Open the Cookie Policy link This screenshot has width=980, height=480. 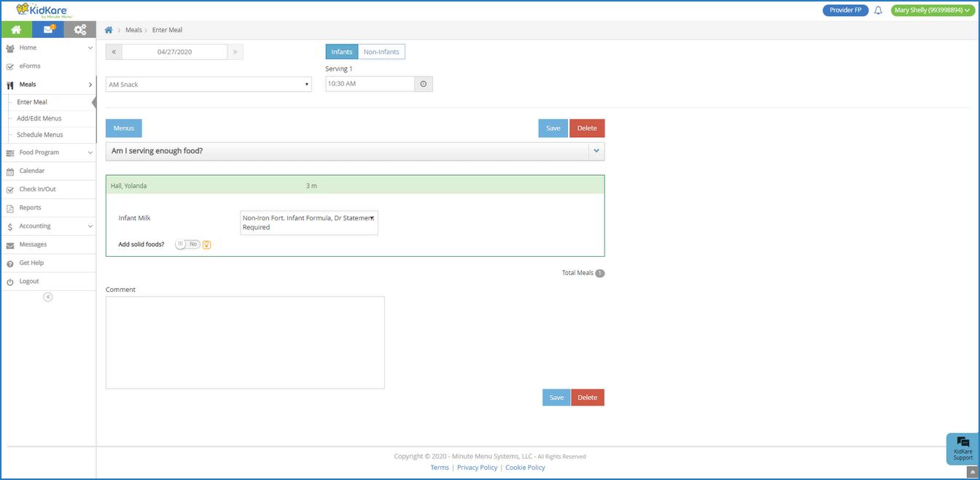point(525,468)
